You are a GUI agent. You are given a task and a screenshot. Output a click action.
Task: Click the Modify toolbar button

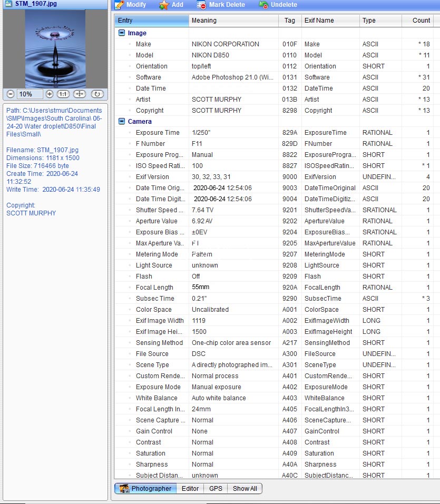pos(131,5)
